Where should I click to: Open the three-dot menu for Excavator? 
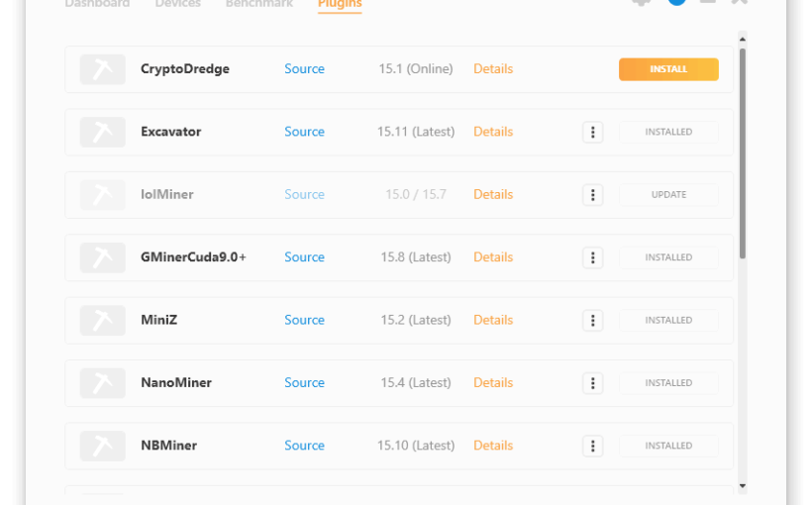tap(592, 132)
